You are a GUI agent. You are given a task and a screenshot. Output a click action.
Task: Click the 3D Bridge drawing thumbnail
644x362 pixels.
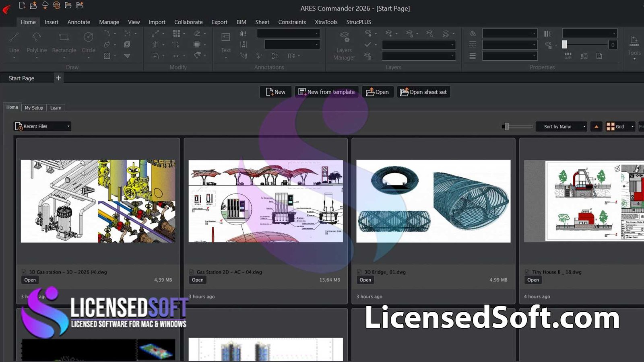(433, 201)
